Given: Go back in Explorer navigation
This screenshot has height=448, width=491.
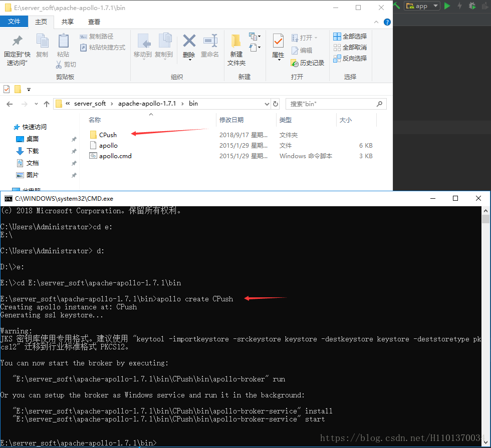Looking at the screenshot, I should [10, 104].
